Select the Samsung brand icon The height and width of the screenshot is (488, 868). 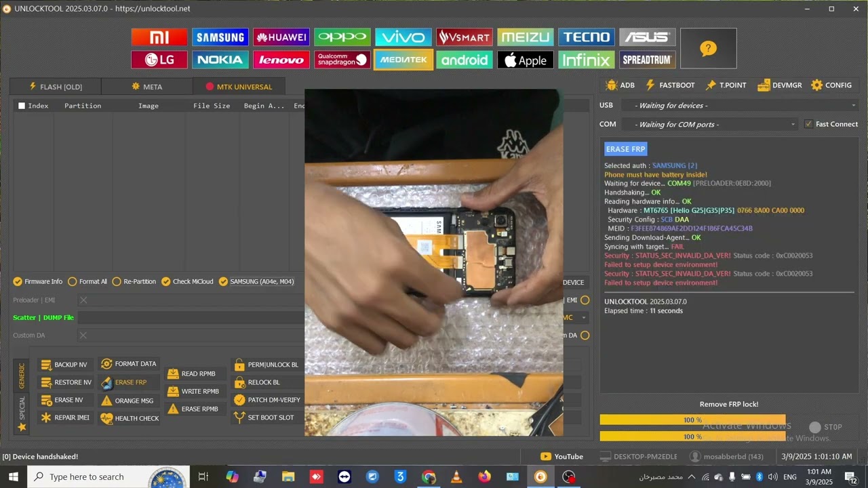pos(220,37)
